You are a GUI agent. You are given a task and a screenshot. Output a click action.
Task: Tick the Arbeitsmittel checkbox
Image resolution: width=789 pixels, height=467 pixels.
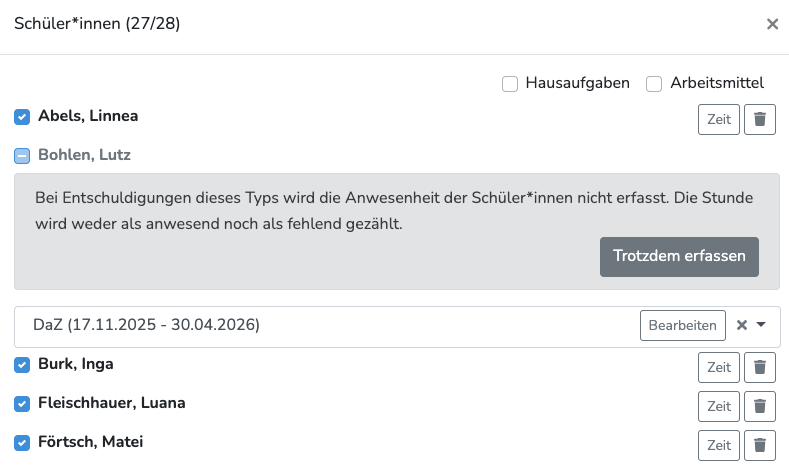click(654, 84)
